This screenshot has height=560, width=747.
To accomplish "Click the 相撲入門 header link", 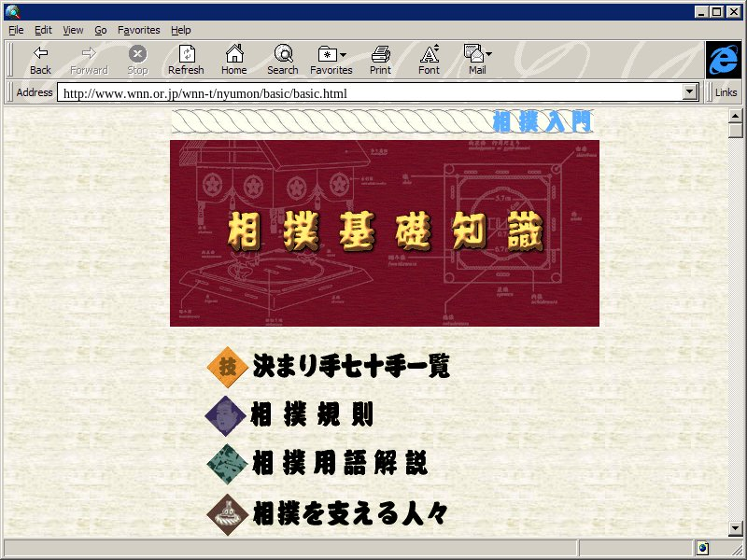I will 542,121.
